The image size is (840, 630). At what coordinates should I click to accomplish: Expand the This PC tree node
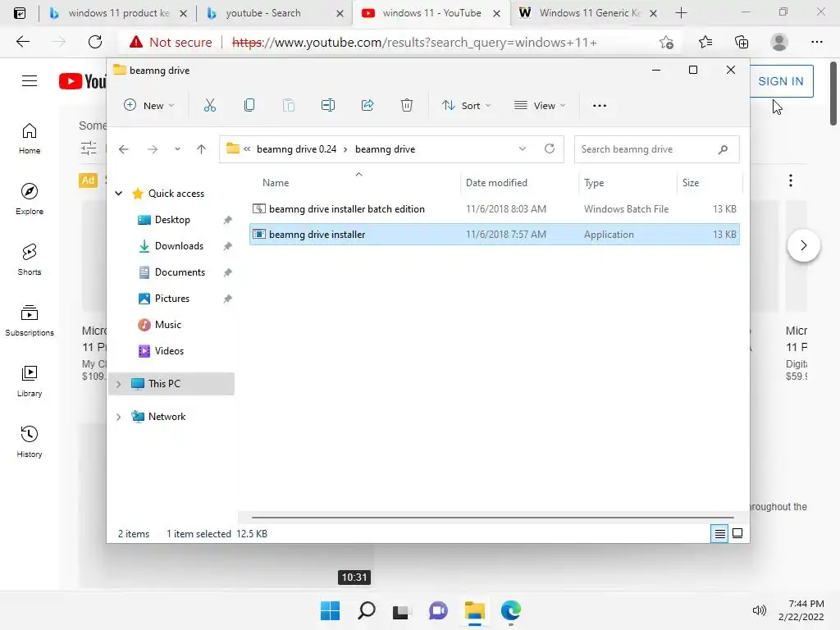[x=118, y=384]
